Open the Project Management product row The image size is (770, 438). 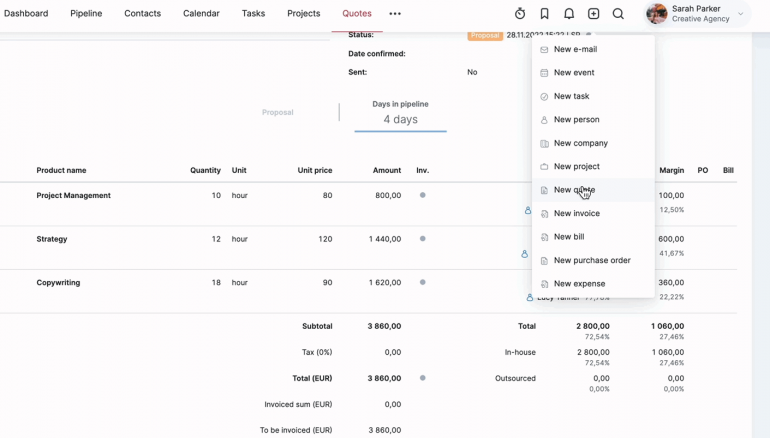click(74, 196)
